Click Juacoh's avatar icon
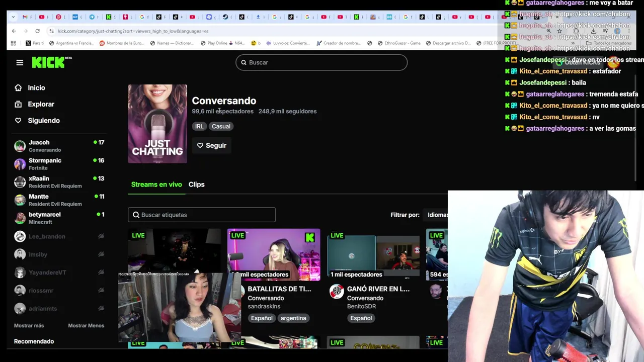This screenshot has height=362, width=644. click(x=20, y=146)
